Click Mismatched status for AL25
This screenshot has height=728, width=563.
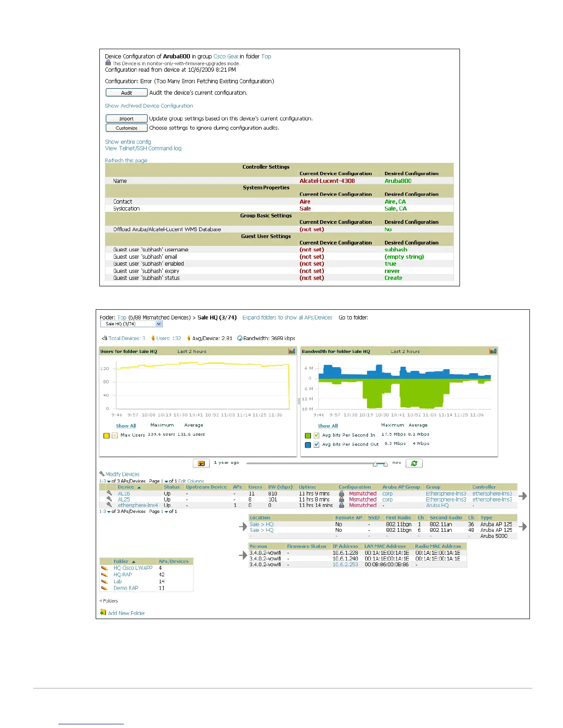[x=362, y=499]
